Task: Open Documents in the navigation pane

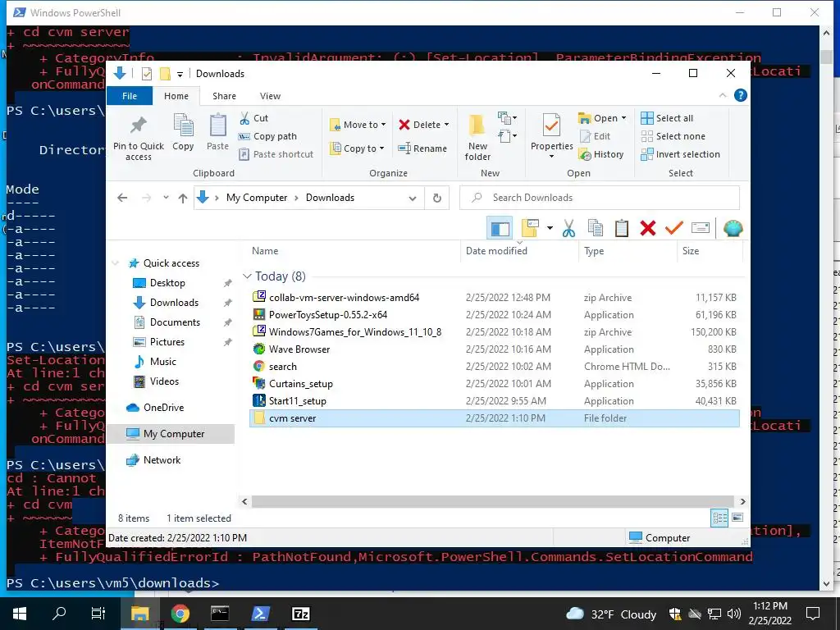Action: tap(175, 322)
